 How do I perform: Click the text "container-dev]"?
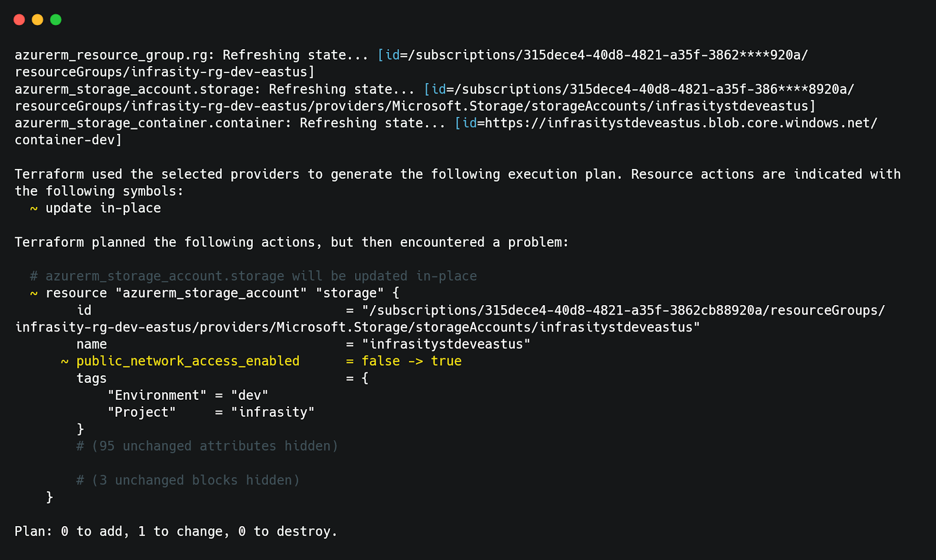click(68, 140)
